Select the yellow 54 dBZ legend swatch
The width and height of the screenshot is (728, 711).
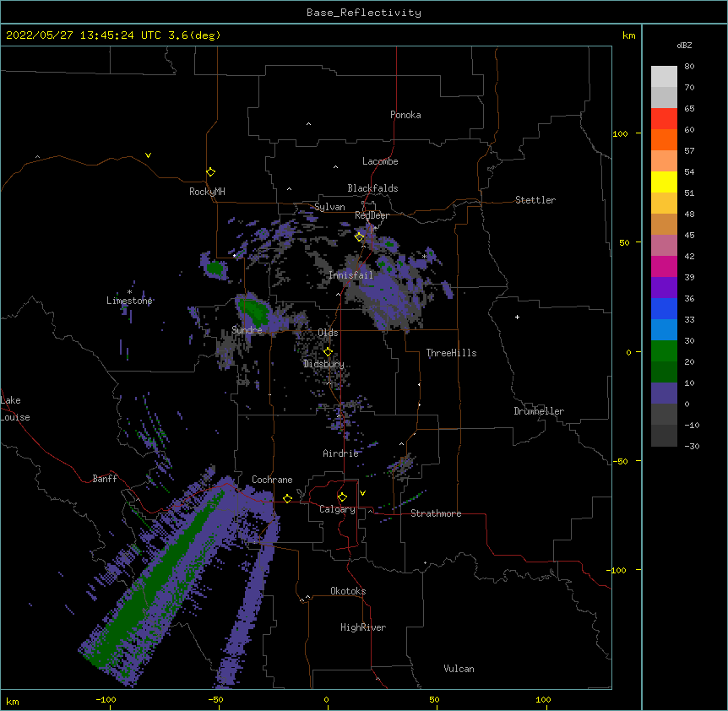tap(664, 182)
